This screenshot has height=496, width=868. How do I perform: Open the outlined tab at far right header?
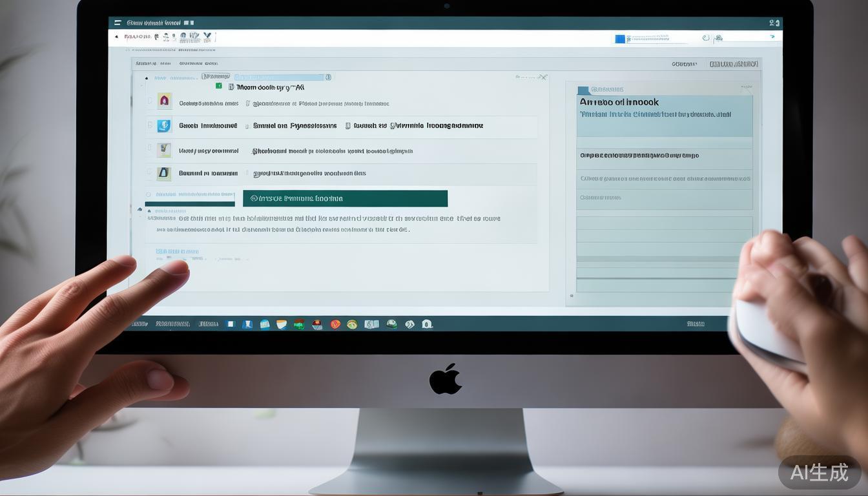tap(733, 64)
